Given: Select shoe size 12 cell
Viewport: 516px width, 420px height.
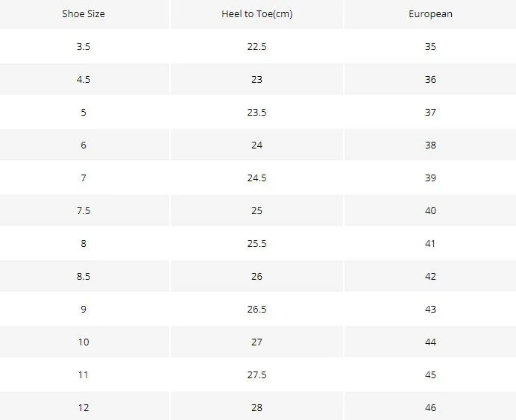Looking at the screenshot, I should 84,407.
